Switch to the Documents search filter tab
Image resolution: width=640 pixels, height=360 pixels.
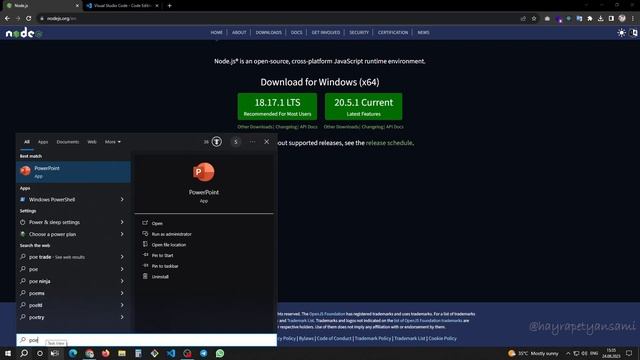pos(68,142)
